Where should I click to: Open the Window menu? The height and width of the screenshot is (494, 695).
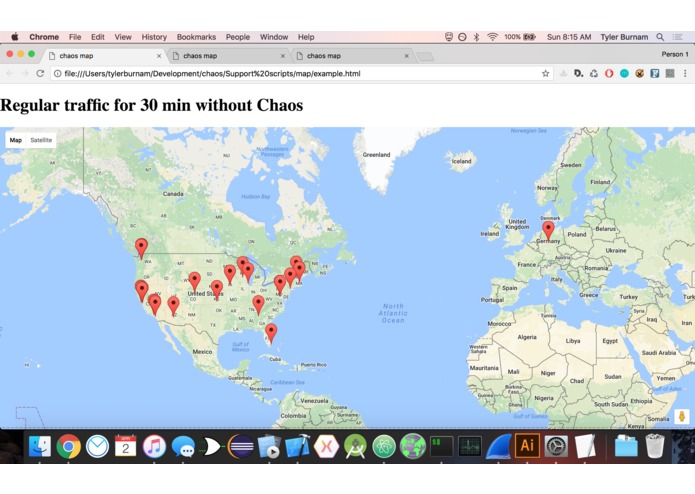pyautogui.click(x=273, y=37)
